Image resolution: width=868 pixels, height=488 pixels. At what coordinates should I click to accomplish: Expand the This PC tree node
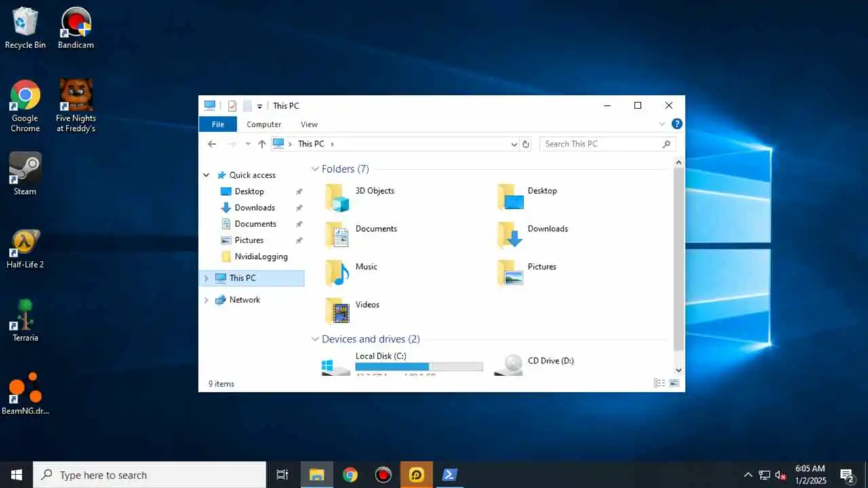(206, 278)
